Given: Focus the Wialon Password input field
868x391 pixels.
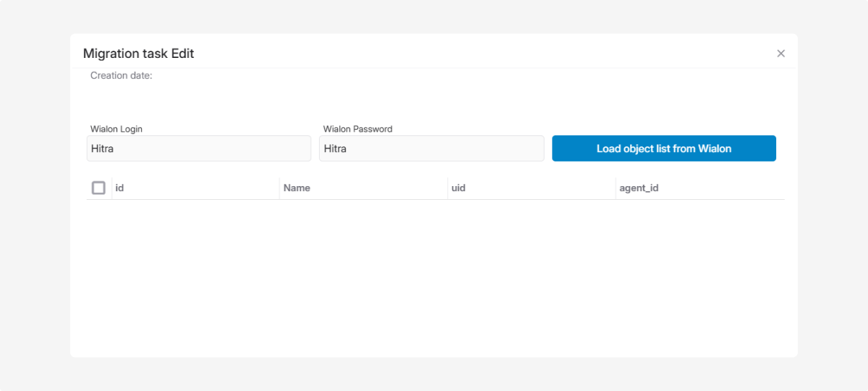Looking at the screenshot, I should tap(431, 148).
